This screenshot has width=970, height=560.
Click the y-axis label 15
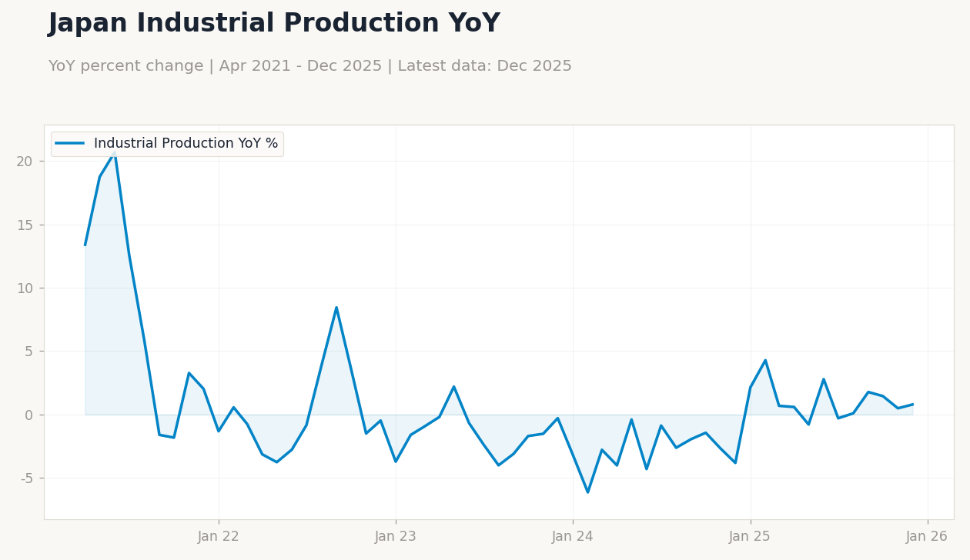(25, 225)
